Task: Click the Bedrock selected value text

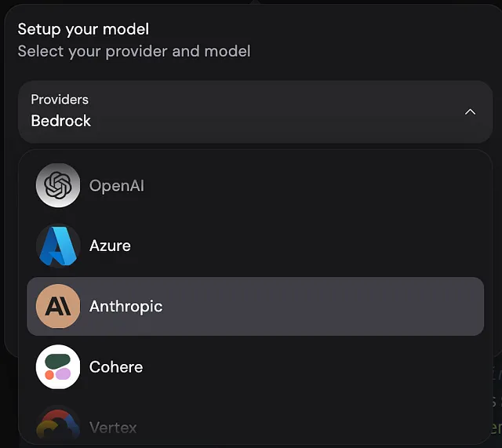Action: 61,121
